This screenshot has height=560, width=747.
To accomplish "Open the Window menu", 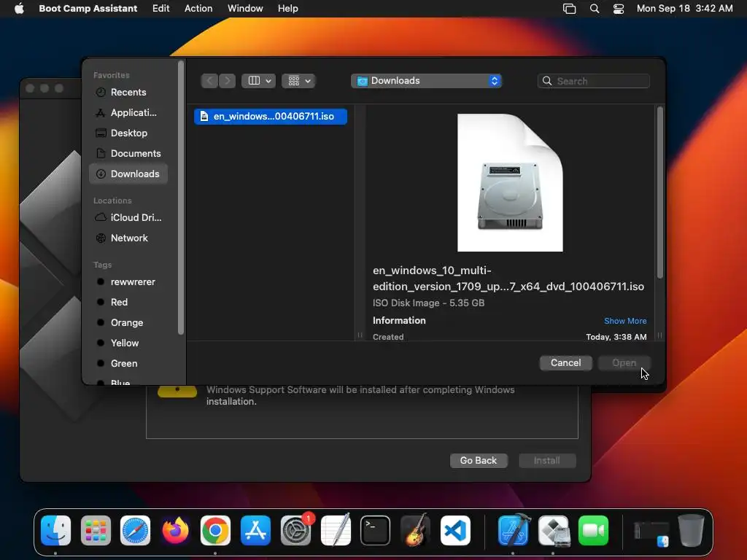I will click(245, 8).
